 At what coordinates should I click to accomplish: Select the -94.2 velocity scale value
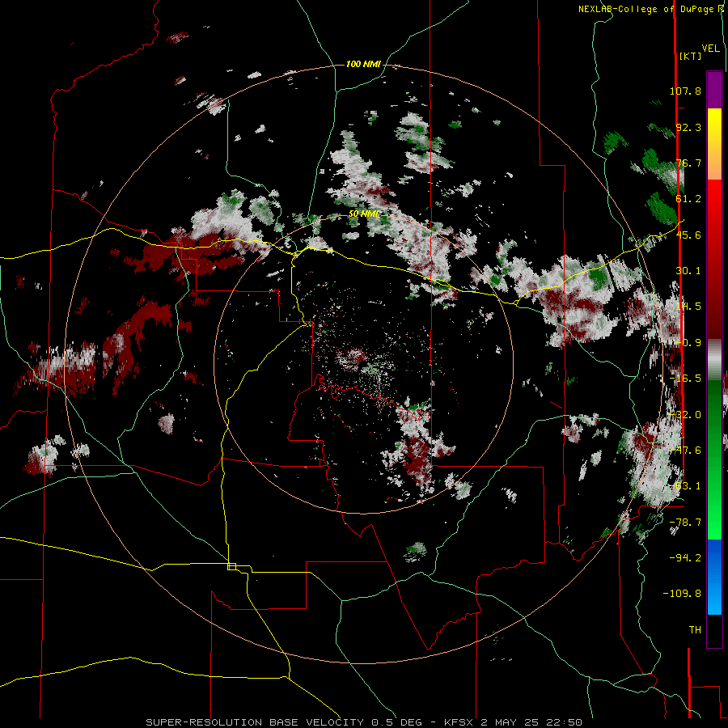685,558
